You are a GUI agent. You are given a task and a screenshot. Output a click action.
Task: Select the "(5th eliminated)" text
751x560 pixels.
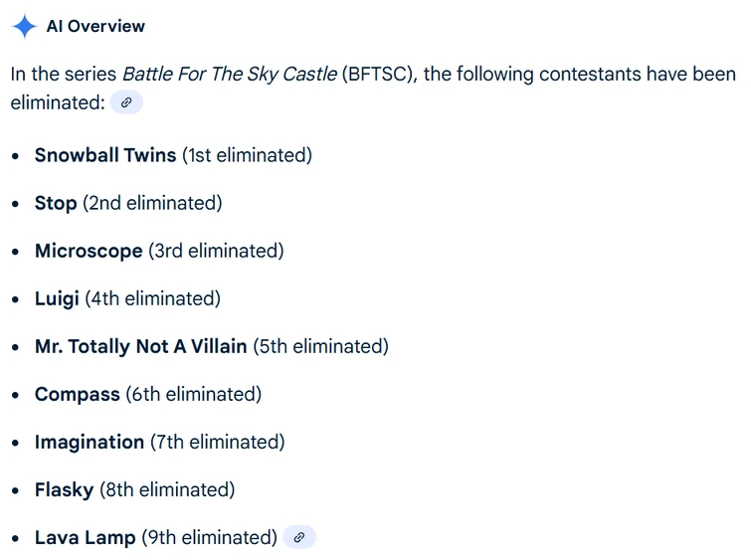[320, 346]
